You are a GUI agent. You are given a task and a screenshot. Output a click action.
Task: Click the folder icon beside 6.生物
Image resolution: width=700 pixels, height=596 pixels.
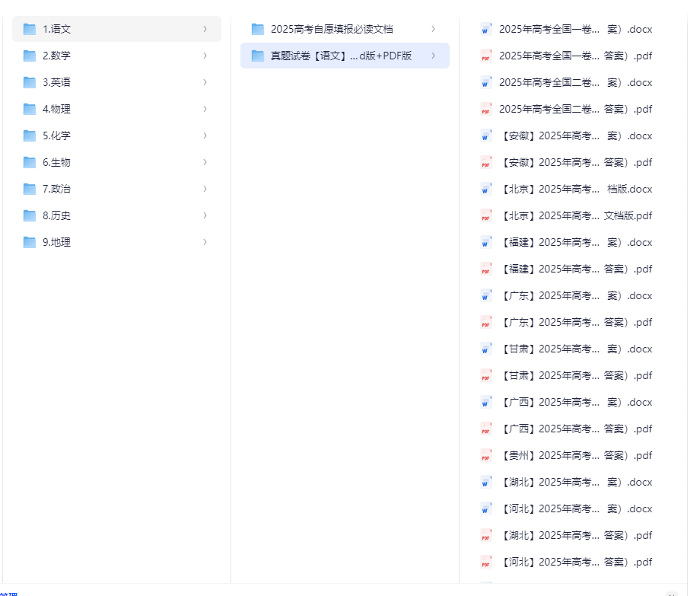30,162
